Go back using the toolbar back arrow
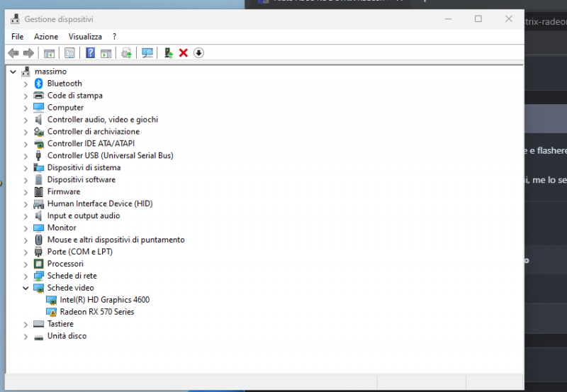This screenshot has height=392, width=567. [x=13, y=53]
